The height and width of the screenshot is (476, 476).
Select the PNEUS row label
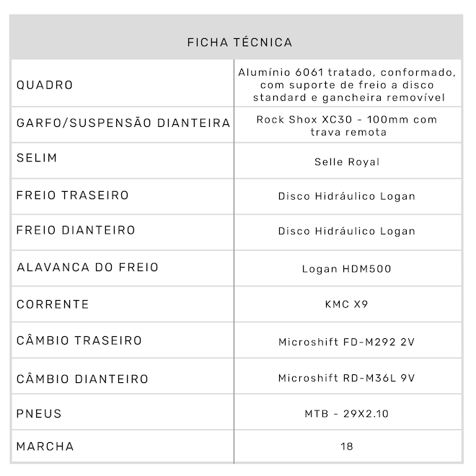tap(39, 414)
